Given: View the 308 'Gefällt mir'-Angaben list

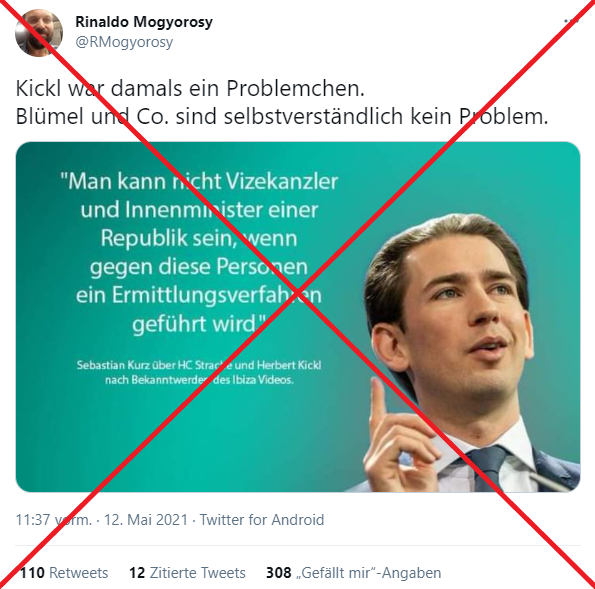Looking at the screenshot, I should coord(354,573).
